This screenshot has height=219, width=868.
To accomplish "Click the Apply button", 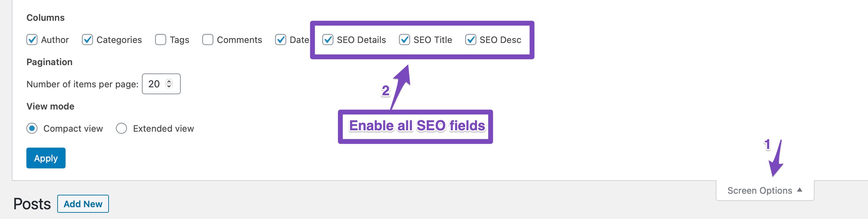I will point(46,158).
